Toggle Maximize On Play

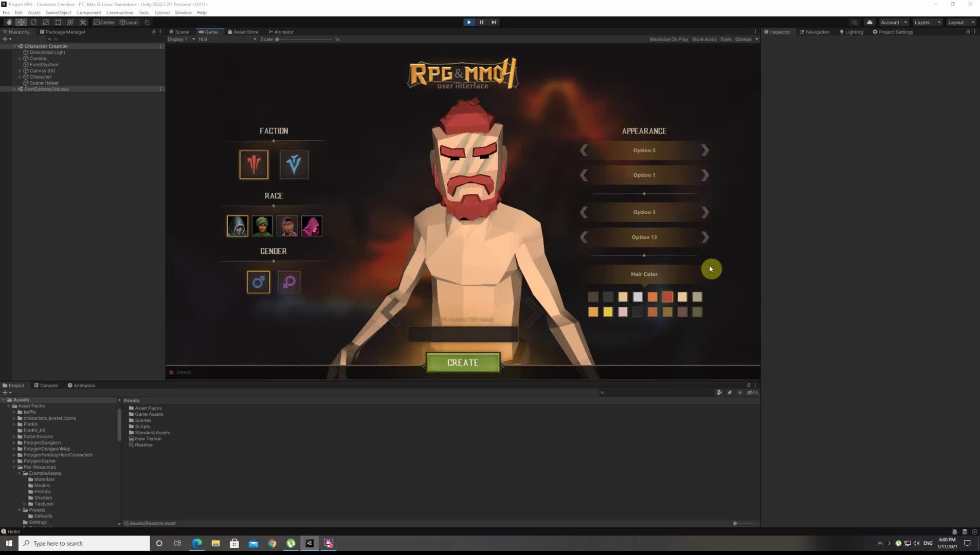click(668, 39)
